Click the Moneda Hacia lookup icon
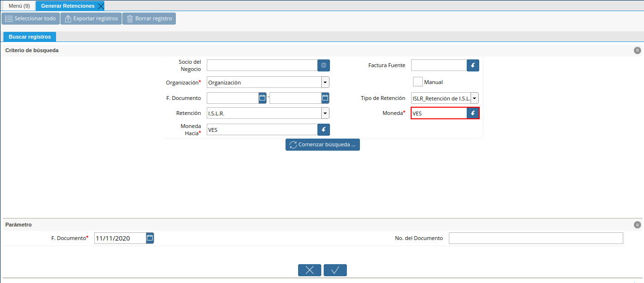The width and height of the screenshot is (644, 283). (x=324, y=129)
